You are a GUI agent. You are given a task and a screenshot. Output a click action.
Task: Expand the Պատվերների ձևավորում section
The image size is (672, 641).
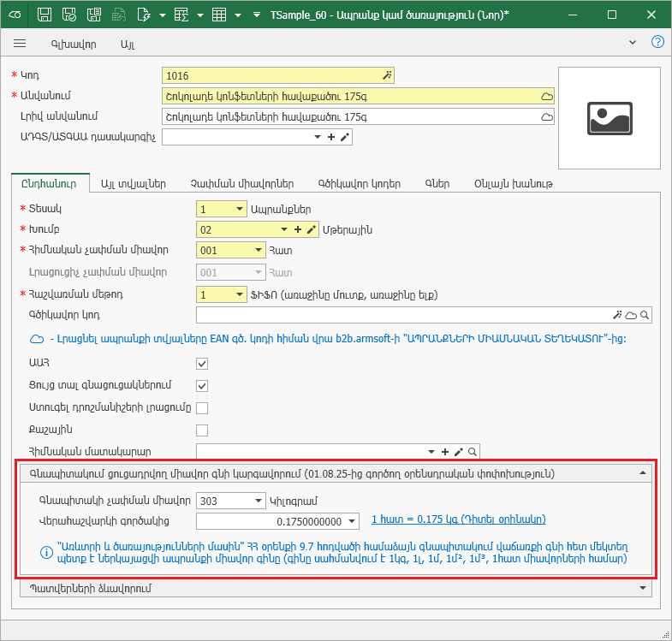click(642, 588)
